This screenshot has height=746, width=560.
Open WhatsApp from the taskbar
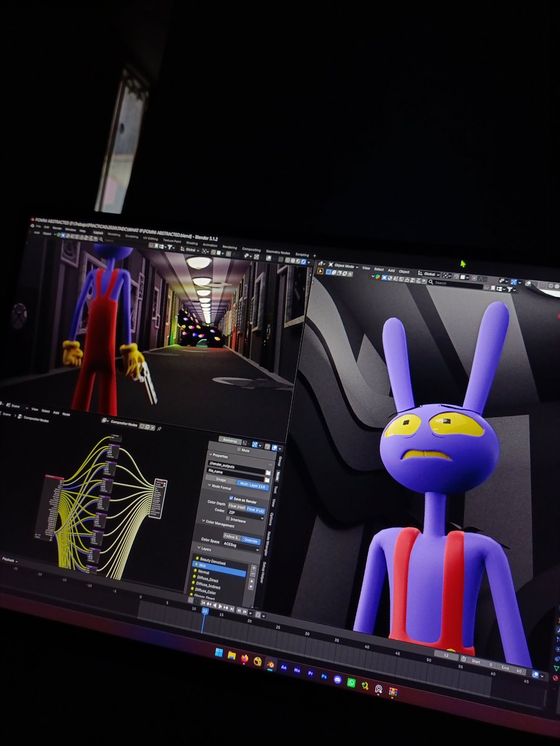tap(351, 683)
